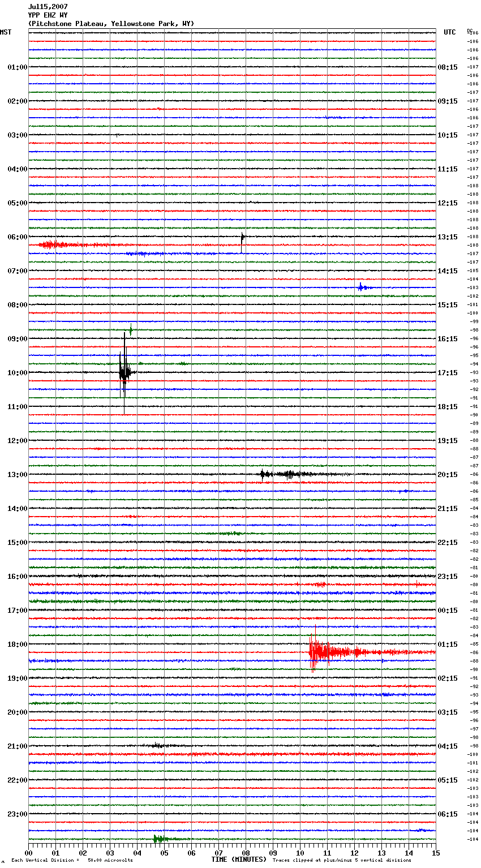Click the date header "Jul15,2007"
This screenshot has height=868, width=481.
[48, 7]
